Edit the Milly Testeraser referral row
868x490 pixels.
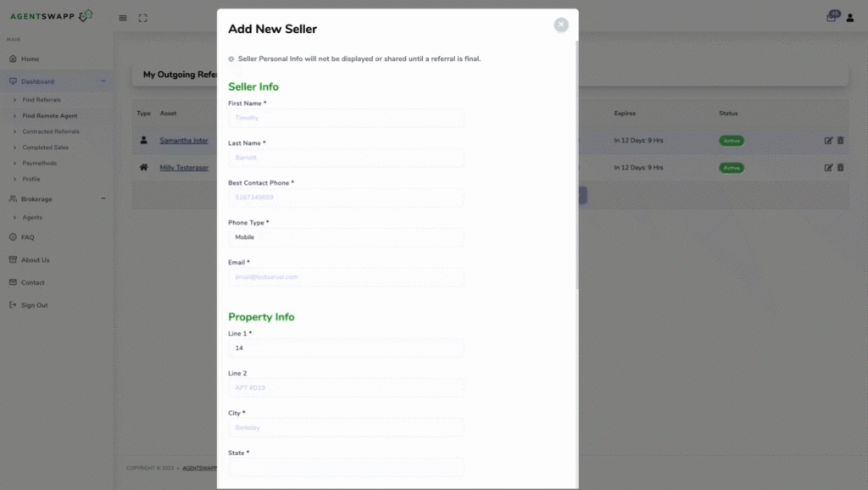[828, 168]
